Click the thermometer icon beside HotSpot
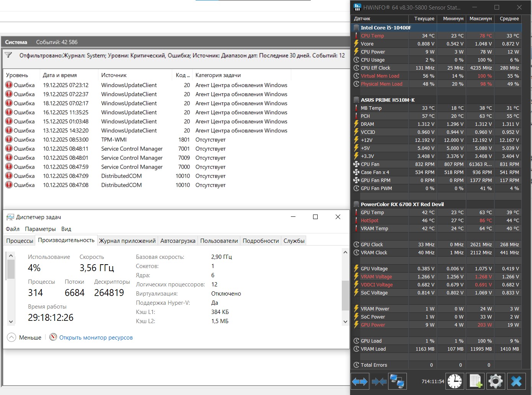532x395 pixels. [356, 220]
